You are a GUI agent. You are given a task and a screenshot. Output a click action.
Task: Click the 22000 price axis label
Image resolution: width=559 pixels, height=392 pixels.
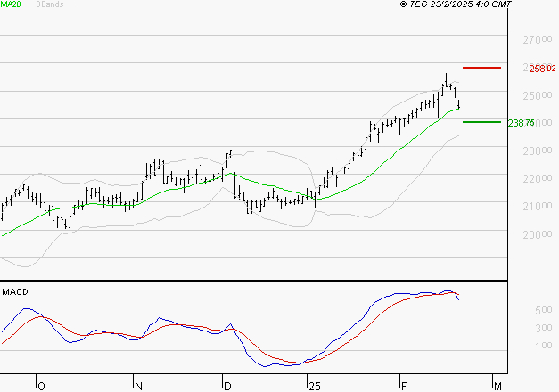[x=538, y=178]
